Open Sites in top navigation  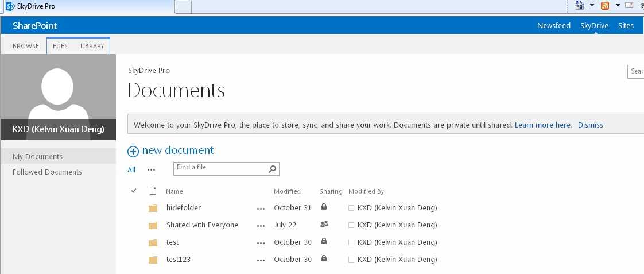coord(626,25)
